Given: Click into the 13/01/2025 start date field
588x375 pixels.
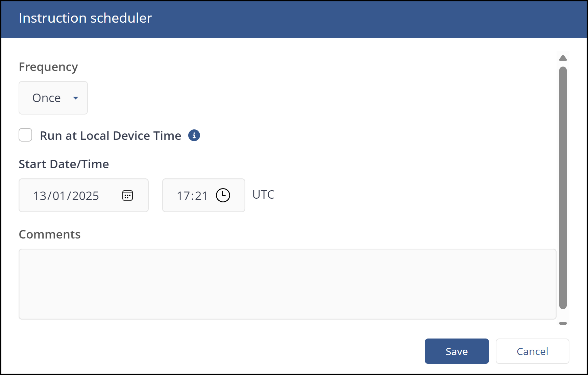Looking at the screenshot, I should point(66,196).
